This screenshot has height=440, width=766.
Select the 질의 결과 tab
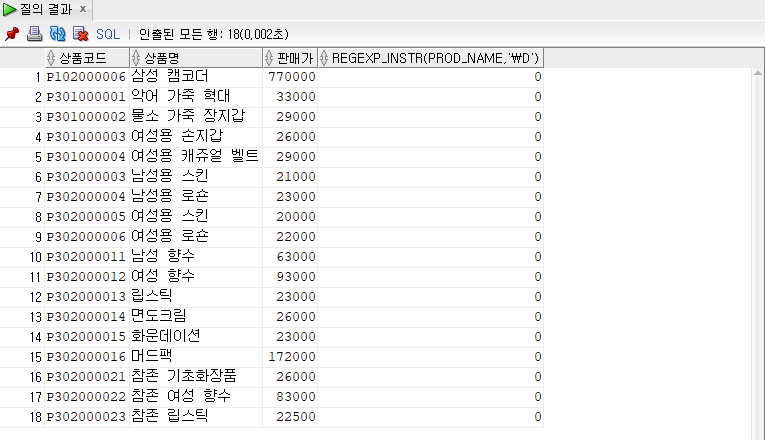click(46, 9)
